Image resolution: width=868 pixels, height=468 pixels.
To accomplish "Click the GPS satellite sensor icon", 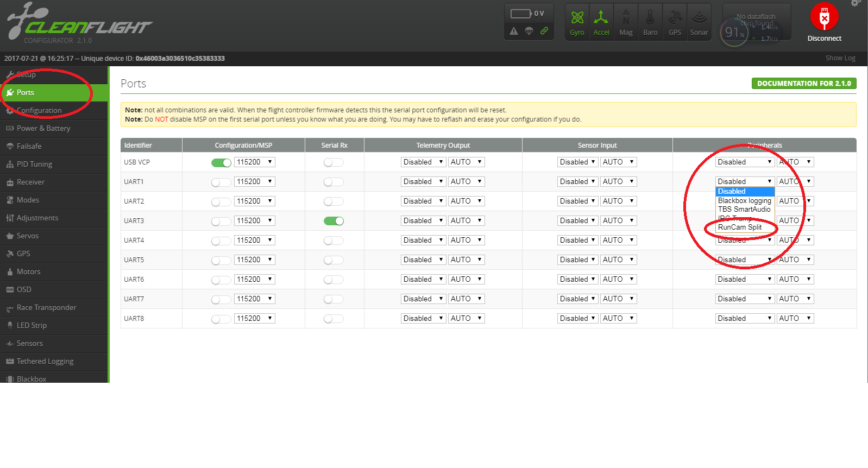I will pos(675,18).
